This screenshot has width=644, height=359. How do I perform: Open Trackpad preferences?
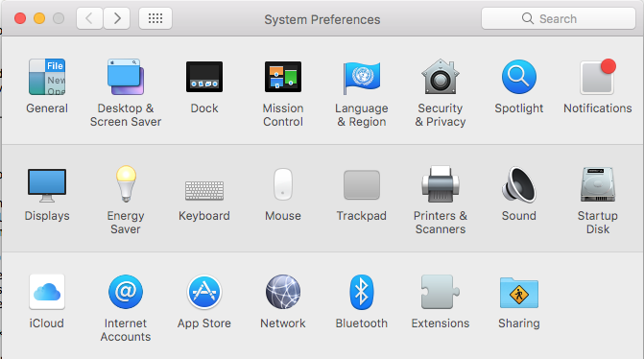(x=362, y=185)
